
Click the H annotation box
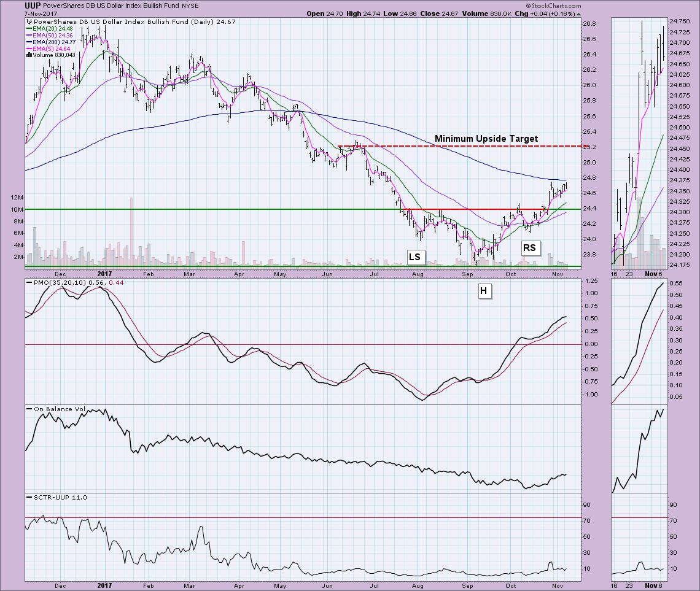pos(484,292)
